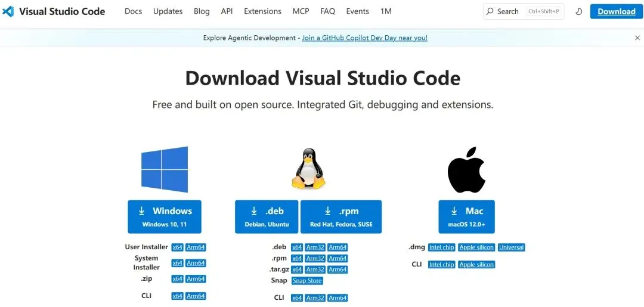644x307 pixels.
Task: Select .dmg Intel chip link
Action: pyautogui.click(x=441, y=247)
